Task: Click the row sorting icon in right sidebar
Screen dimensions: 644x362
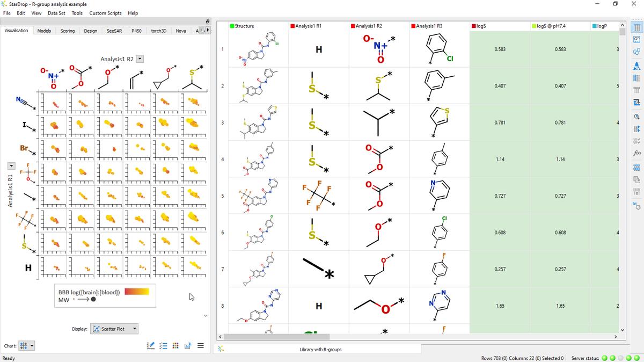Action: coord(635,128)
